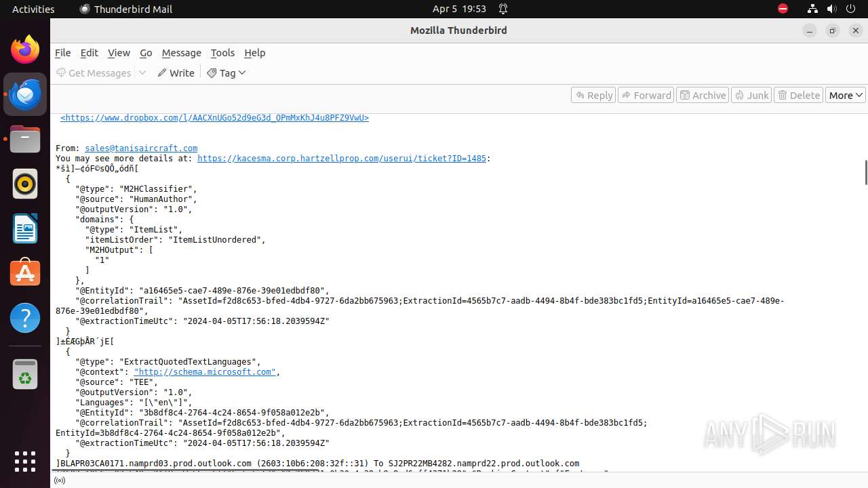Screen dimensions: 868x488
Task: Expand Get Messages dropdown arrow
Action: coord(142,73)
